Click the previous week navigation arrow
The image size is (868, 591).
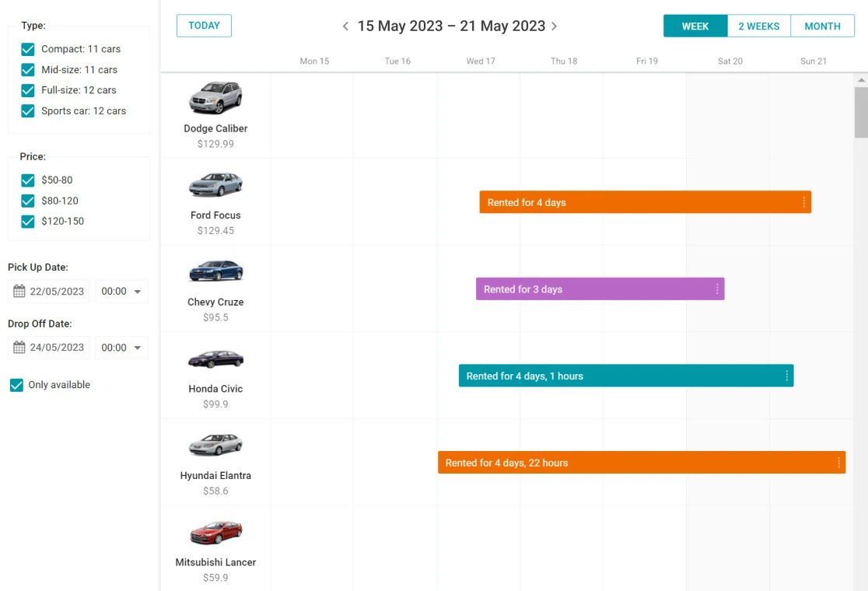[x=345, y=26]
